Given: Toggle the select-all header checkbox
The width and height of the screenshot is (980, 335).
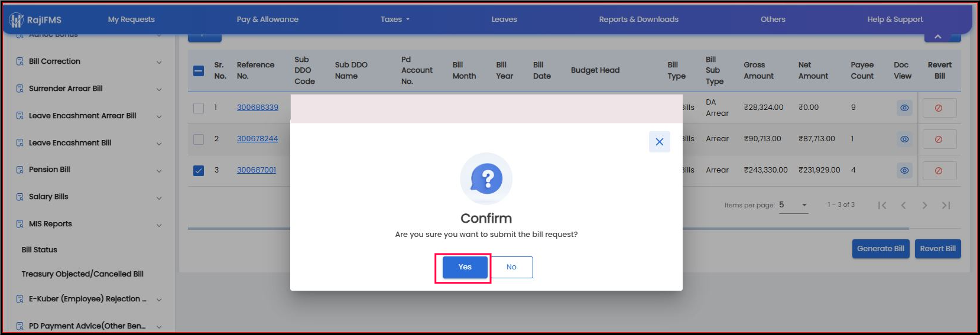Looking at the screenshot, I should pos(199,71).
